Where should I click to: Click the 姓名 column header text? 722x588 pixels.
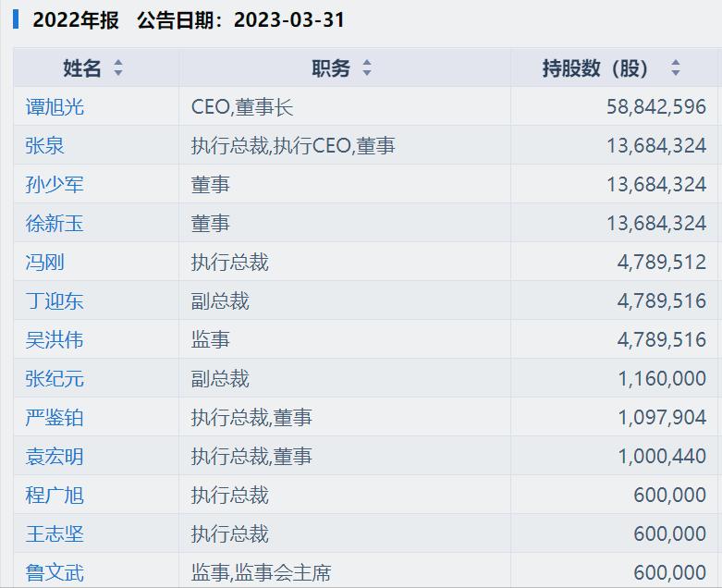(x=82, y=68)
